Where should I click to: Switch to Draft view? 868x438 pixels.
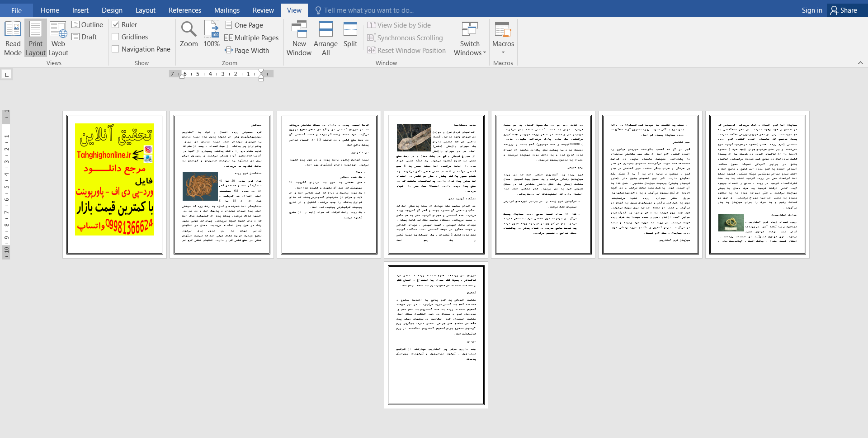pyautogui.click(x=84, y=37)
